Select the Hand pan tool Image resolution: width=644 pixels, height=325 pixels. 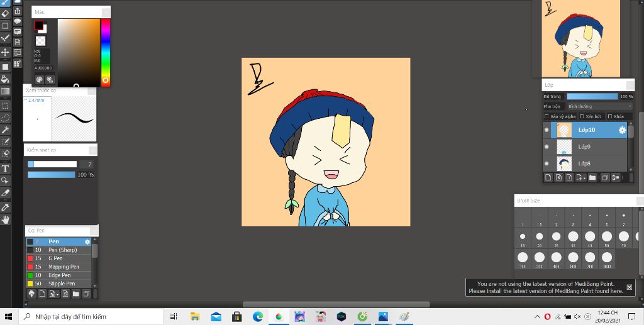(x=5, y=220)
